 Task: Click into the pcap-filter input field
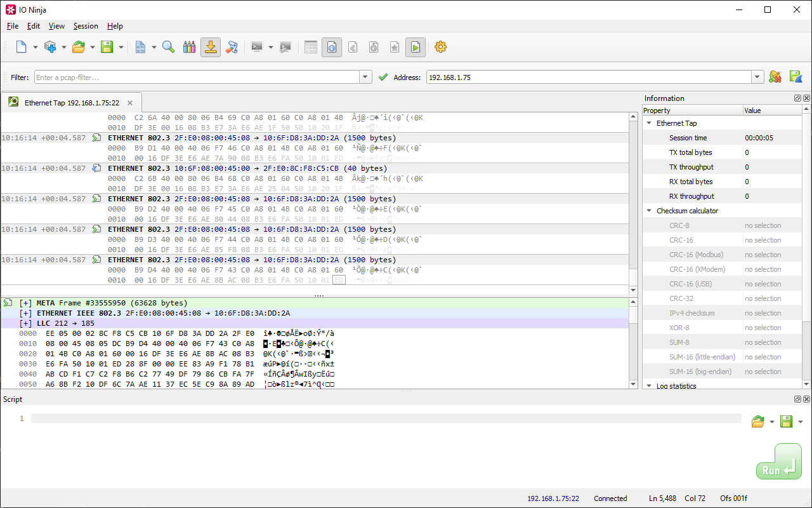point(197,77)
